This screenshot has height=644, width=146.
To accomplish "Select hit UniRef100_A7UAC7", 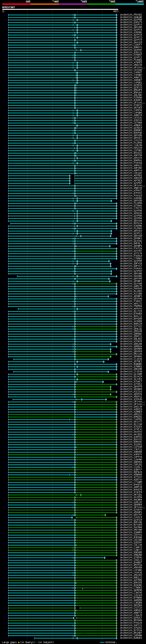I will click(x=131, y=382).
